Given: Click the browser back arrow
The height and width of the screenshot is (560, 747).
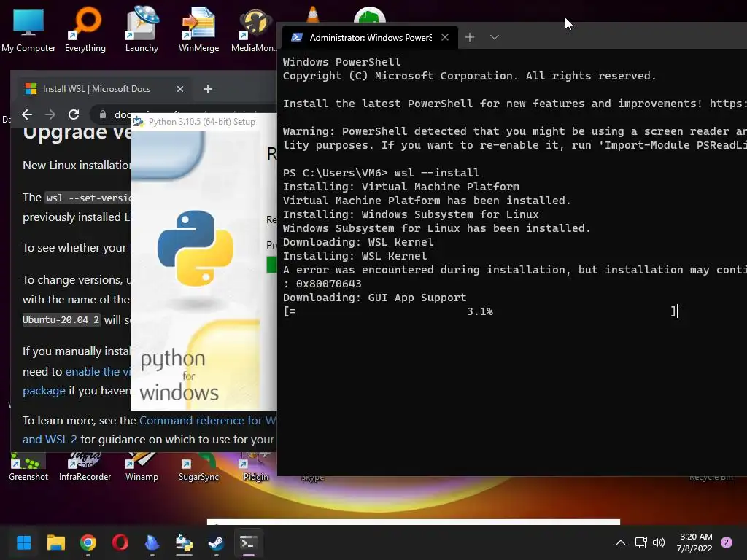Looking at the screenshot, I should click(x=27, y=114).
